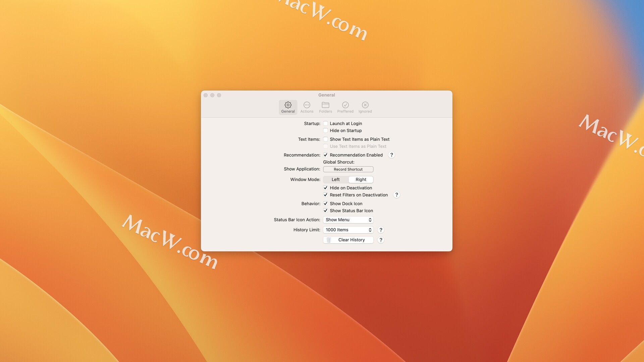Image resolution: width=644 pixels, height=362 pixels.
Task: Close the General preferences window
Action: click(206, 95)
